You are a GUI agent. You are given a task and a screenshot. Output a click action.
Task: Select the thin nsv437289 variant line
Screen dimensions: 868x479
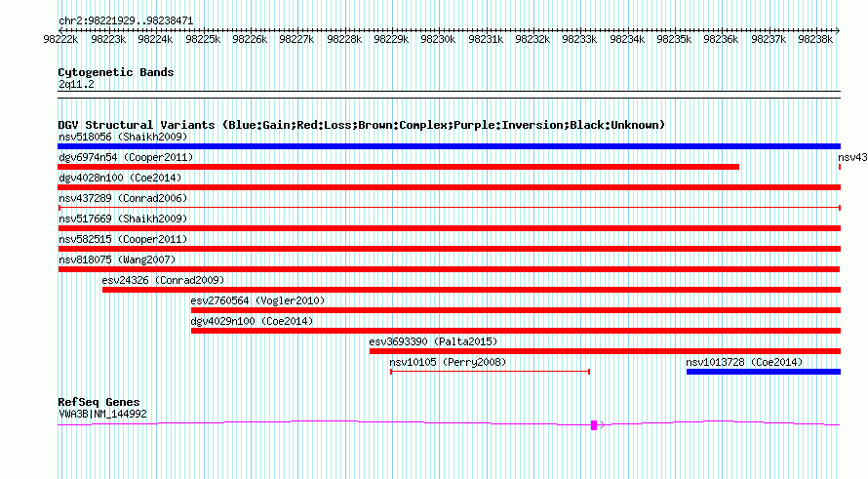[449, 208]
